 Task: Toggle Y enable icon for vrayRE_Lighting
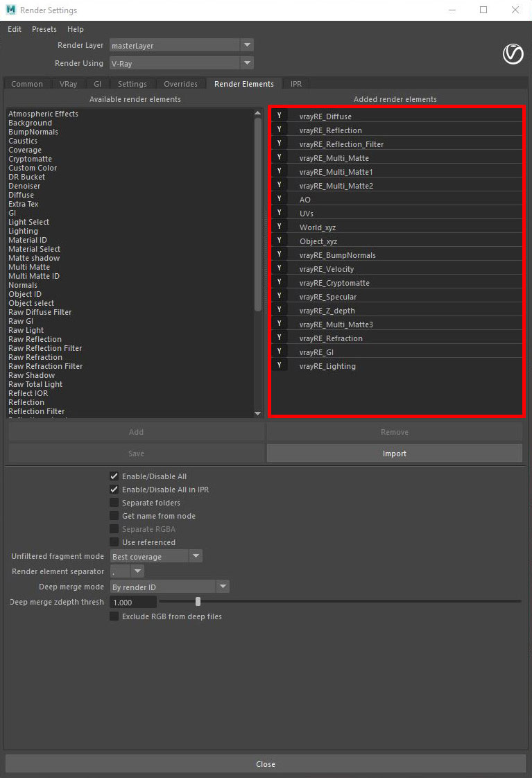pos(279,365)
